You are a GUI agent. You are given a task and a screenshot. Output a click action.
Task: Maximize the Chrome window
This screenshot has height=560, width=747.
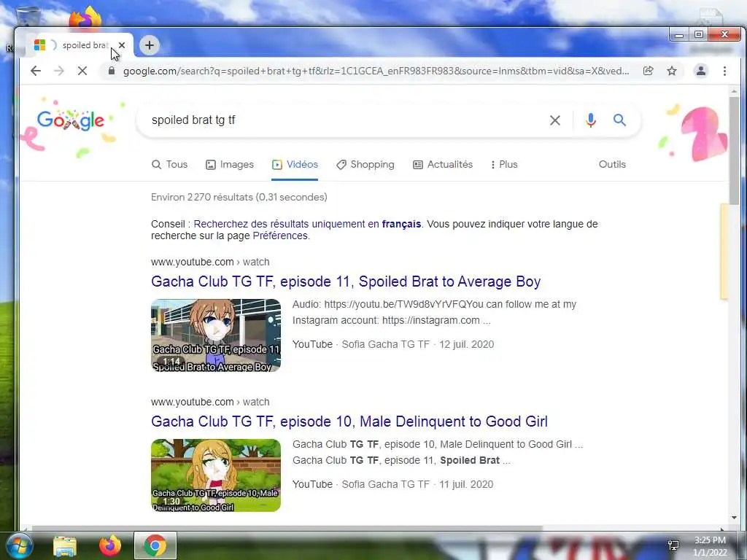(x=699, y=35)
